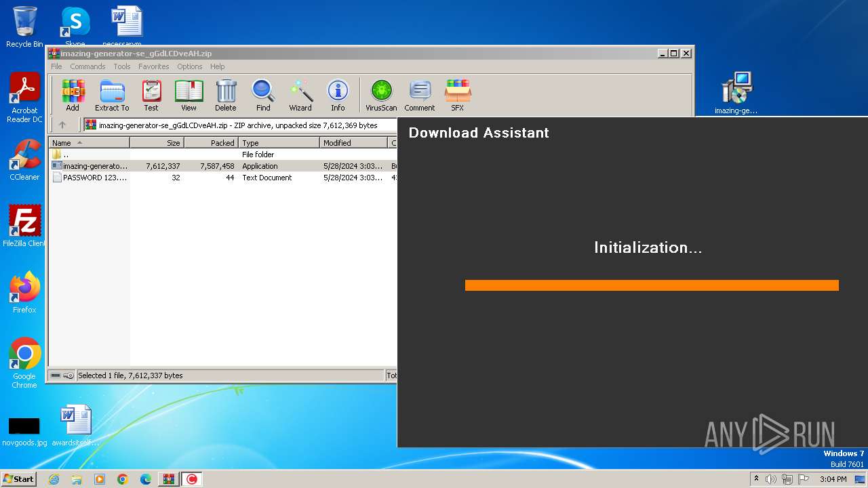Screen dimensions: 868x488
Task: Open CCleaner desktop shortcut
Action: 24,160
